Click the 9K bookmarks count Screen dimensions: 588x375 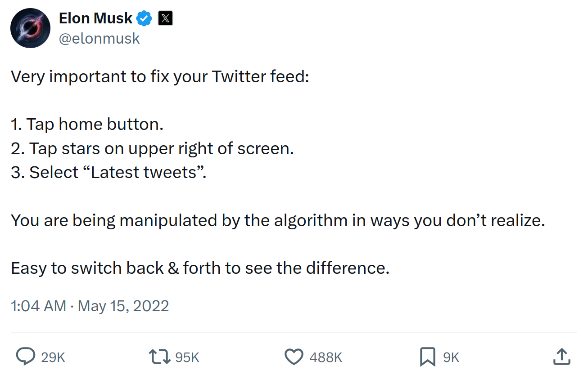point(451,357)
